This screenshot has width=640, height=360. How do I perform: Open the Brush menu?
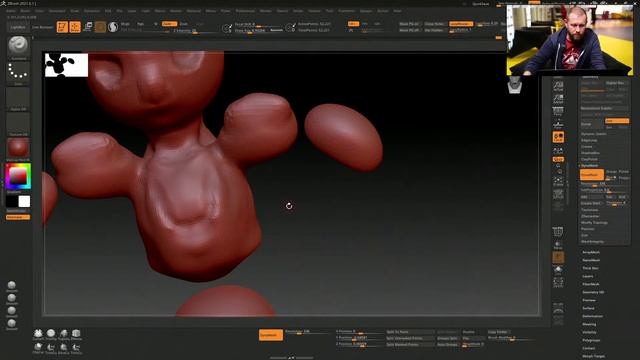click(x=25, y=11)
